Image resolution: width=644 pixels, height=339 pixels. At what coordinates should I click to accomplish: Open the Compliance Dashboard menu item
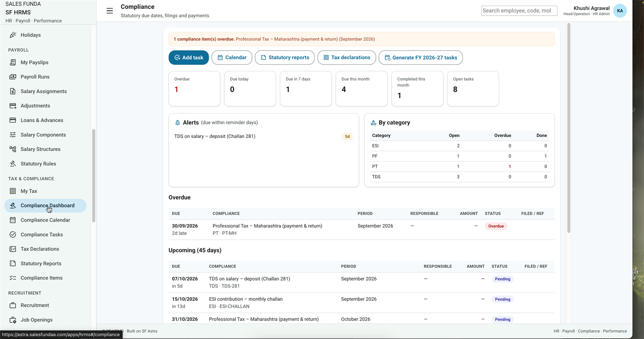[45, 205]
